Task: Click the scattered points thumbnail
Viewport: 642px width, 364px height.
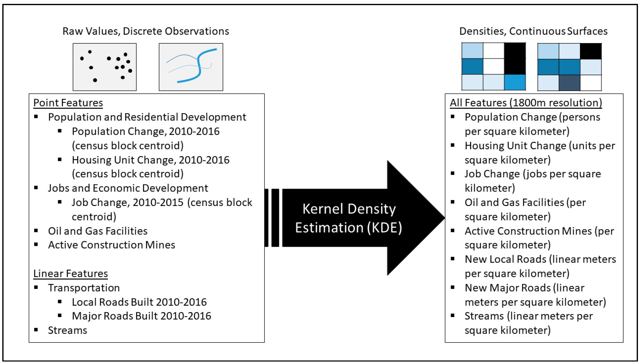Action: pos(105,67)
